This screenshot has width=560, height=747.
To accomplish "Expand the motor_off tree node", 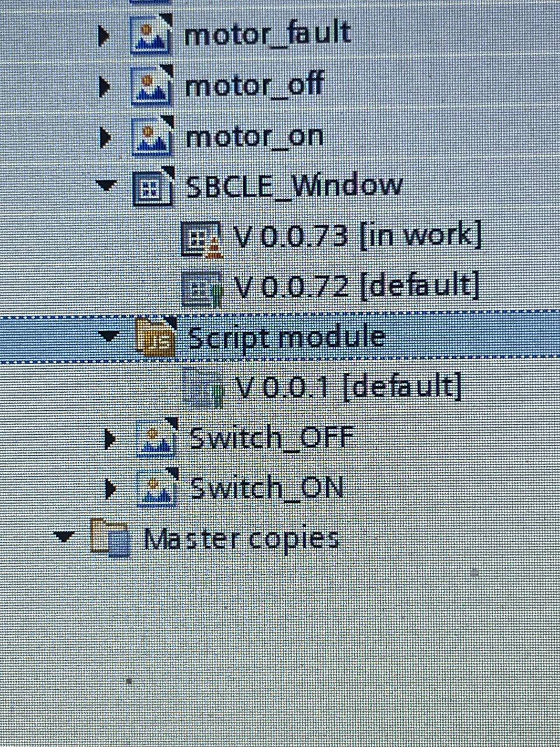I will (106, 86).
